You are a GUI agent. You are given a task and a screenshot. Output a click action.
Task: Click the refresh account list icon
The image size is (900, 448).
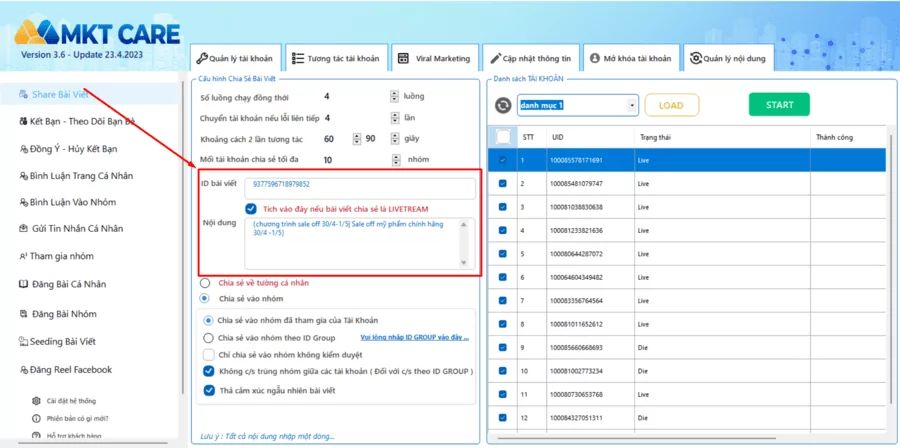click(x=502, y=105)
